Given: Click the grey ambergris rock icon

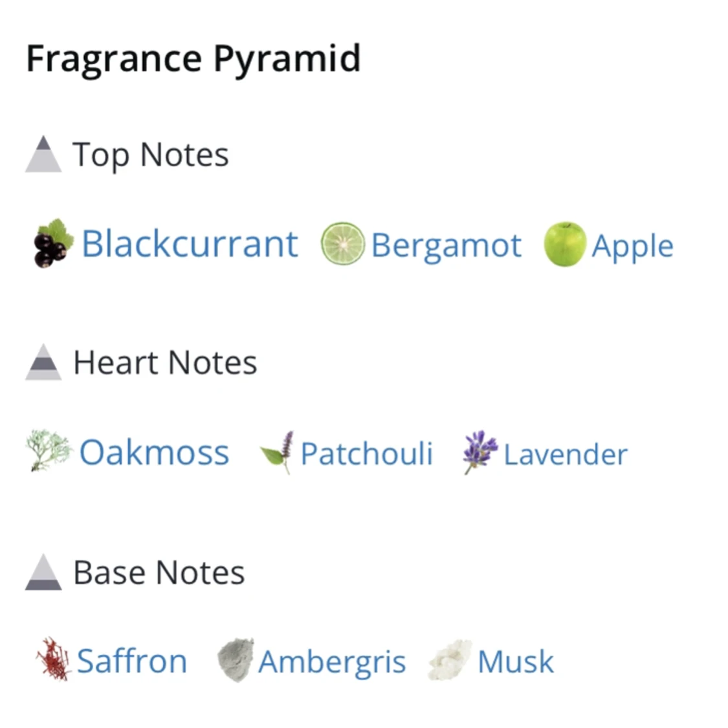Looking at the screenshot, I should (x=235, y=660).
